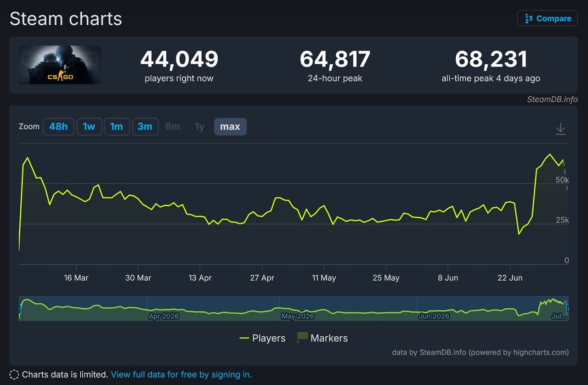Click the '16 Mar' axis label
Screen dimensions: 588x385
pos(76,278)
